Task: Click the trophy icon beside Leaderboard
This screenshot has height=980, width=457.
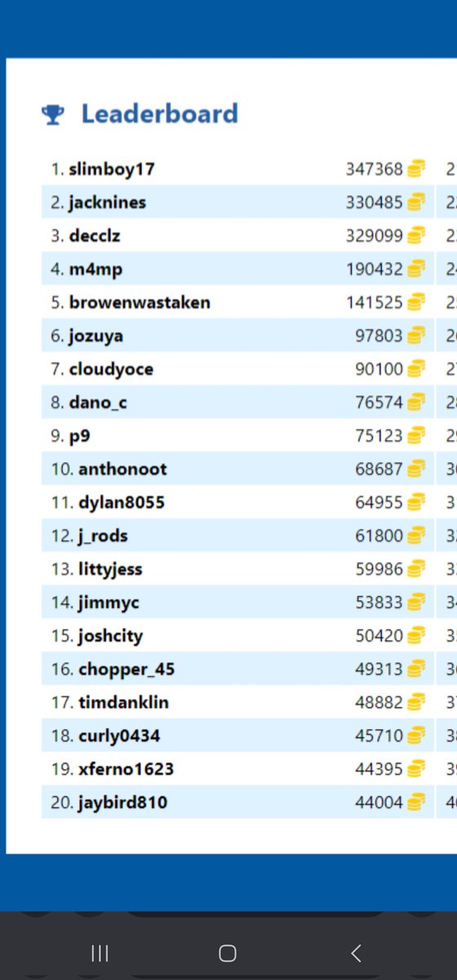Action: coord(53,114)
